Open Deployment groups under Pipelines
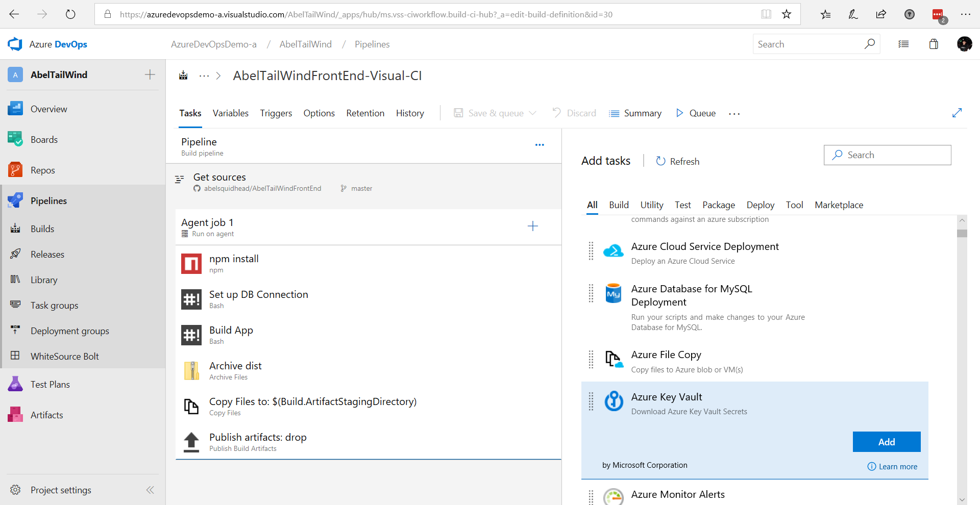The image size is (980, 505). [70, 331]
